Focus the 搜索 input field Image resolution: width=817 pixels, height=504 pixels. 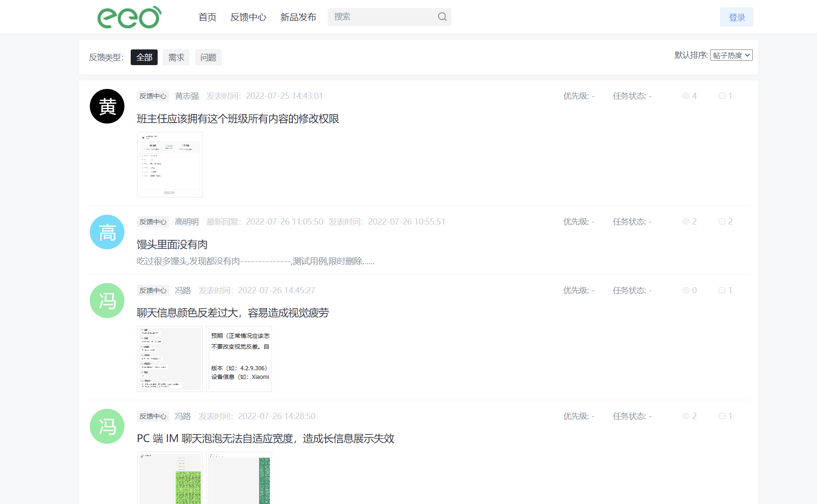[x=382, y=17]
